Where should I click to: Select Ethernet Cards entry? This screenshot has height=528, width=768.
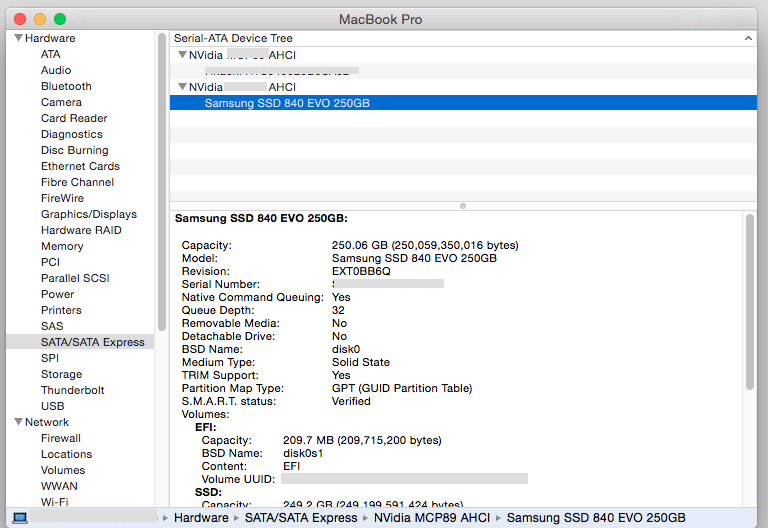(80, 166)
